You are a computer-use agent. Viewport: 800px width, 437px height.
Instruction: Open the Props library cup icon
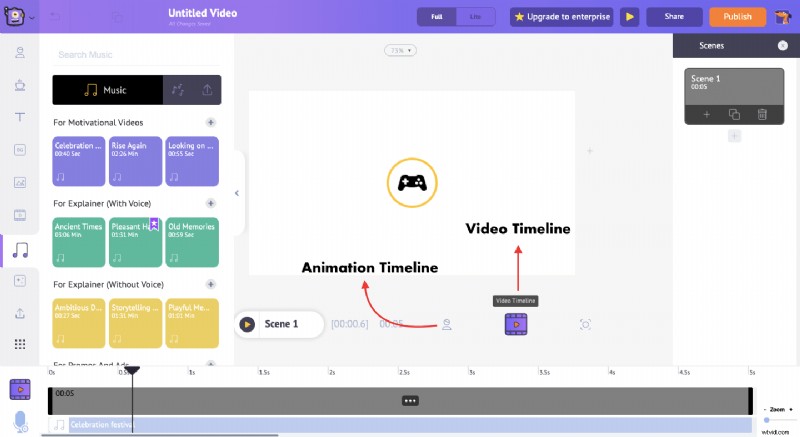point(20,85)
